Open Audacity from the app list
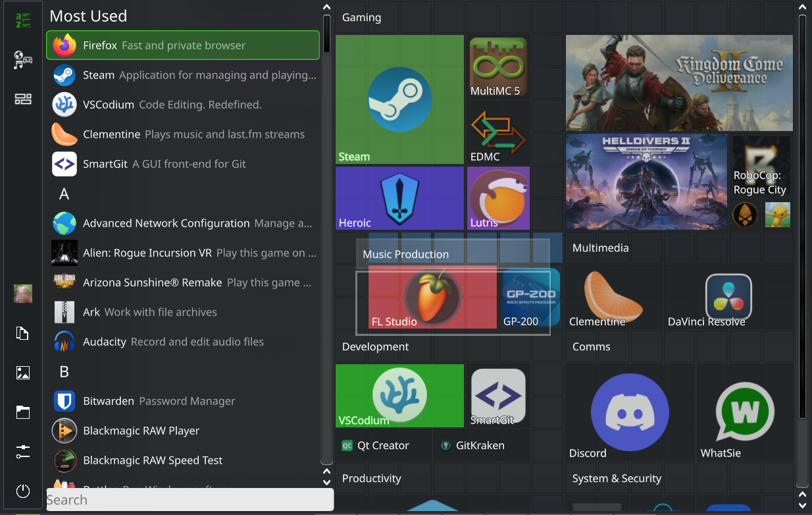The width and height of the screenshot is (812, 515). click(x=183, y=342)
